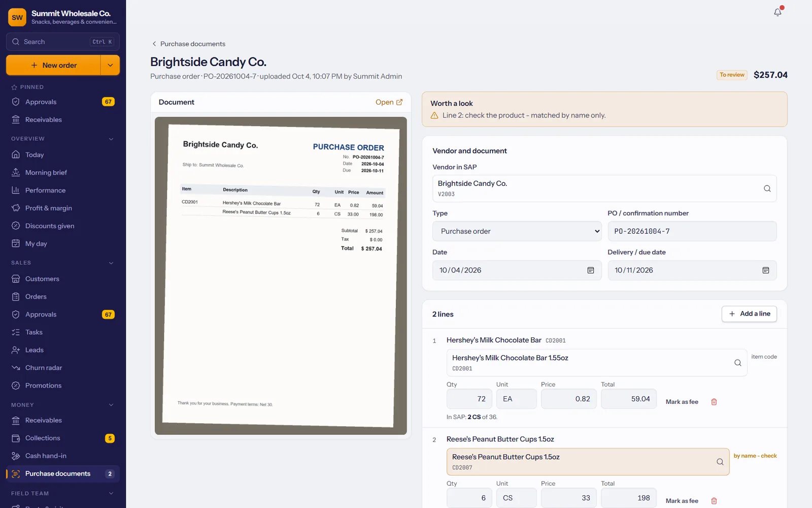
Task: Click Add a line button
Action: [749, 314]
